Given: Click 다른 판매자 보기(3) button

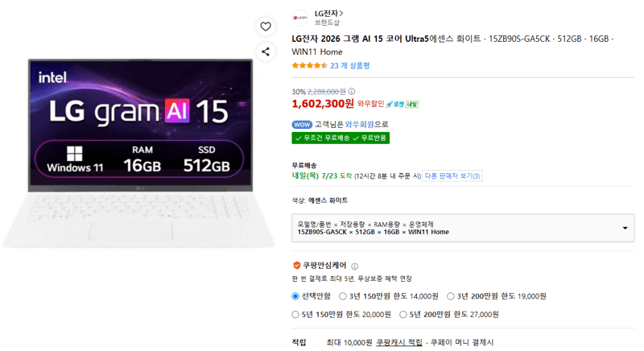Looking at the screenshot, I should pyautogui.click(x=452, y=175).
